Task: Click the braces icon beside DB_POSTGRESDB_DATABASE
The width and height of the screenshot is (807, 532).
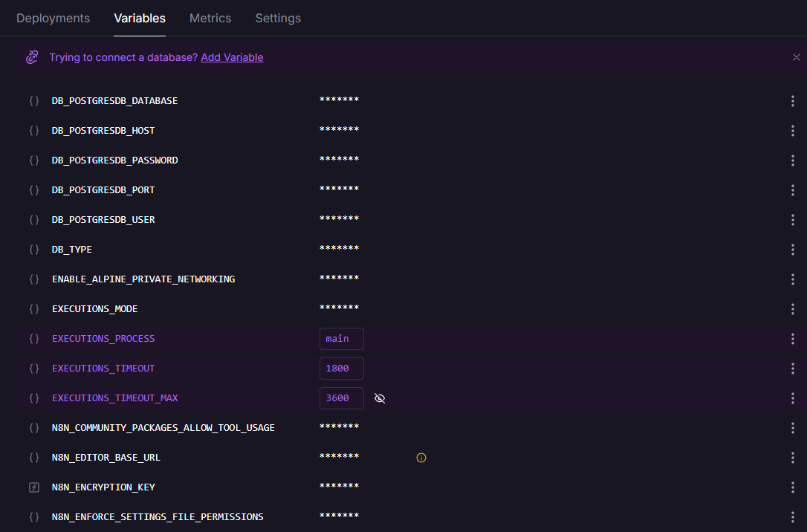Action: click(34, 101)
